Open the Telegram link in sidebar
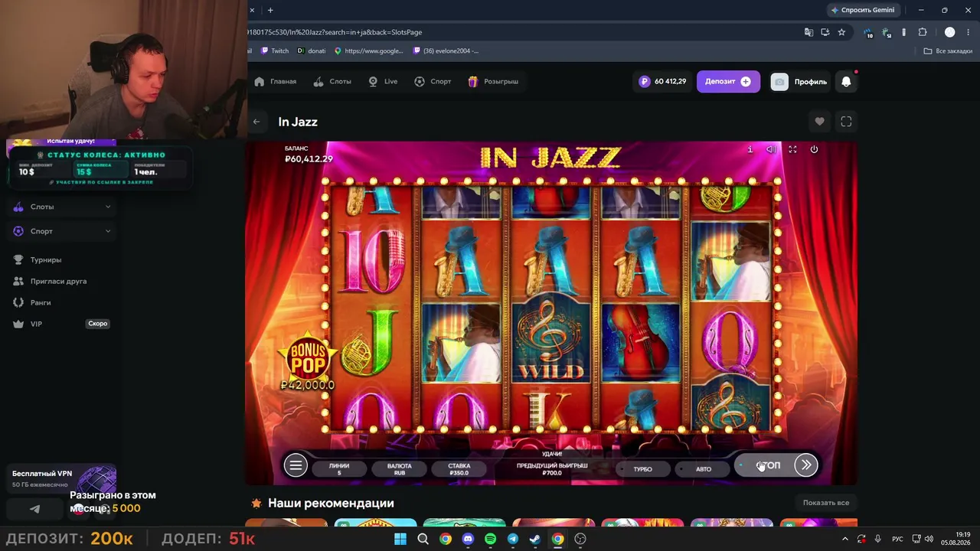This screenshot has width=980, height=551. pyautogui.click(x=34, y=509)
